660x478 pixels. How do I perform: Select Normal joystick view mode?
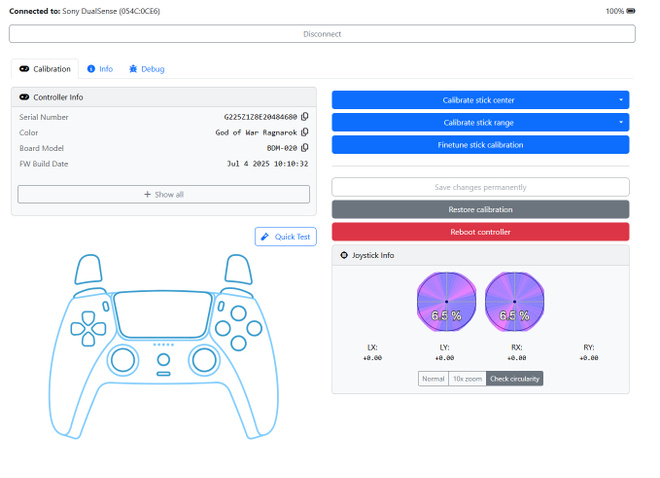tap(433, 379)
